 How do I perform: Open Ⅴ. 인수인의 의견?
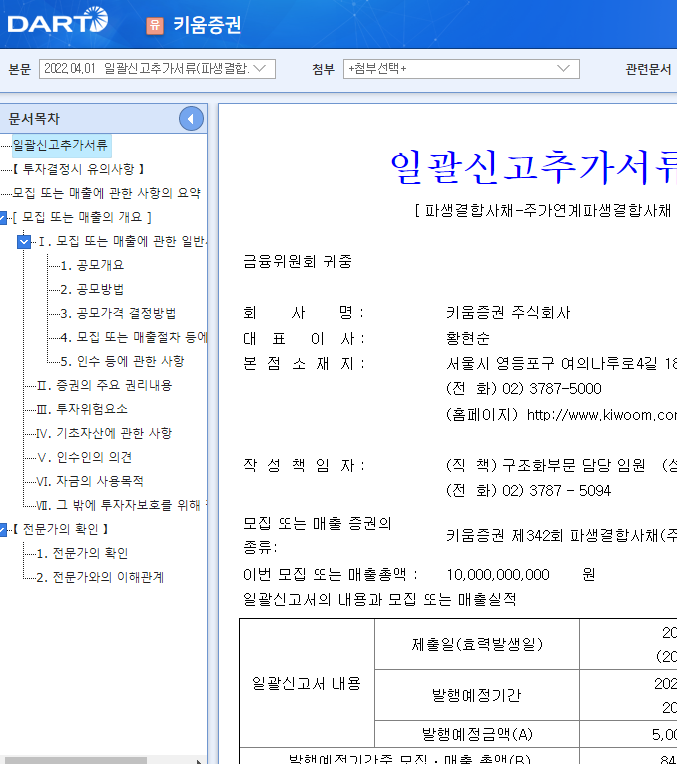84,457
